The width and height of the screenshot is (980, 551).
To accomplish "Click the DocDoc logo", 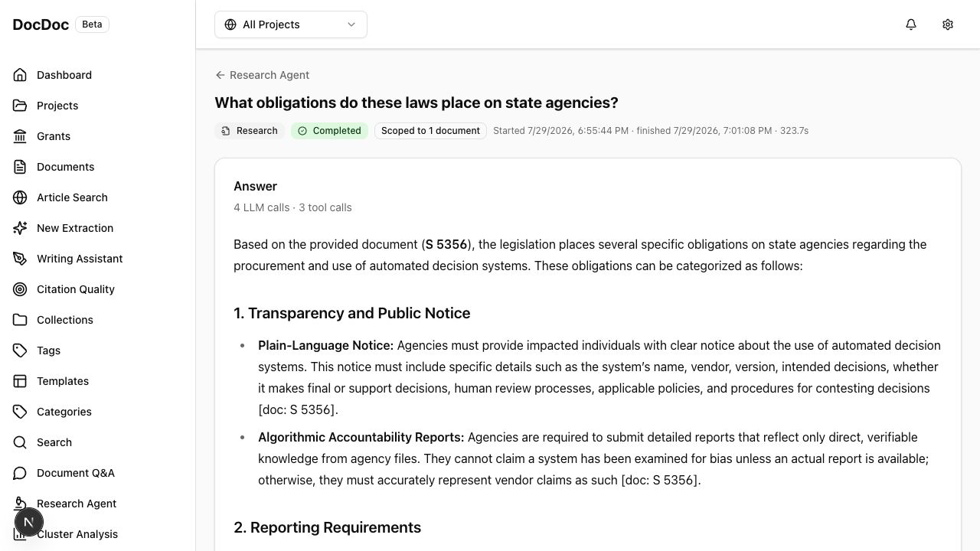I will (41, 24).
